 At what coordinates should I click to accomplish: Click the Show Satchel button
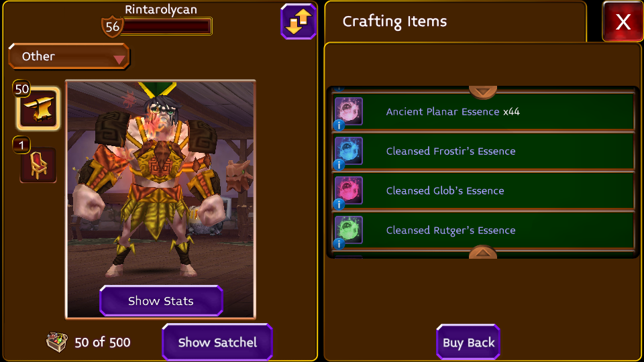pyautogui.click(x=217, y=343)
